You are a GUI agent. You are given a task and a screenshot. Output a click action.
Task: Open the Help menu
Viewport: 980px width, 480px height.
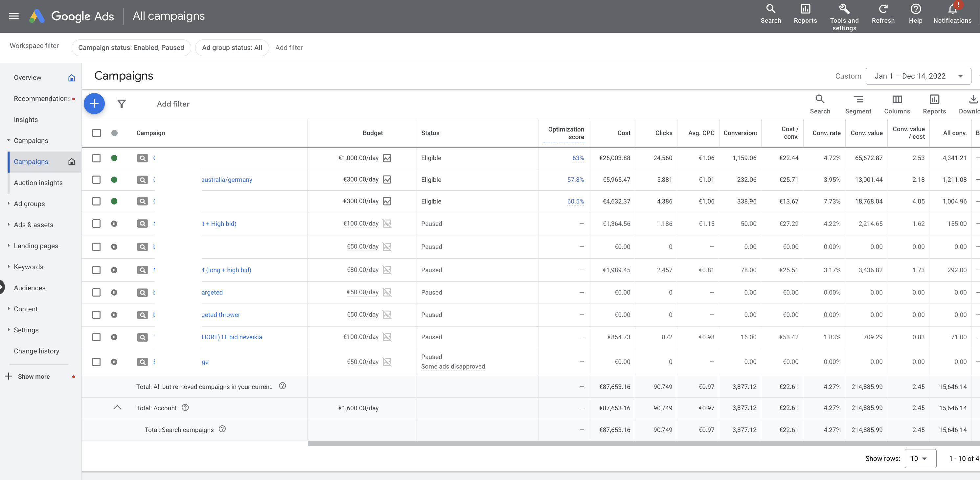[915, 14]
